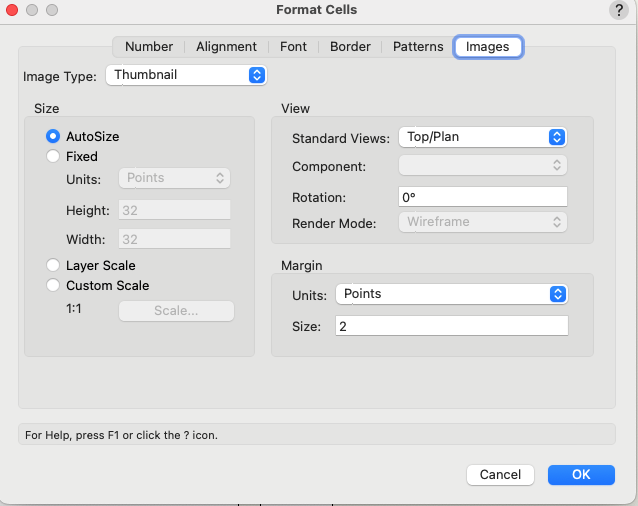638x506 pixels.
Task: Click the help question mark icon
Action: point(617,10)
